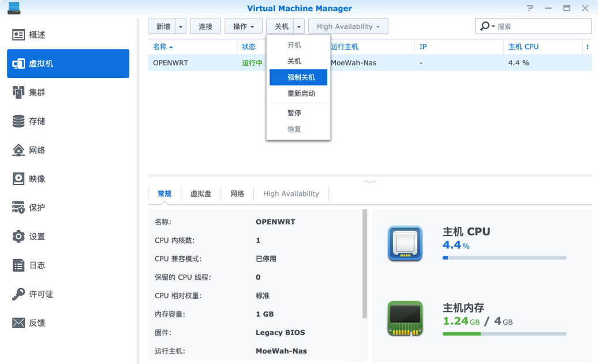This screenshot has height=364, width=598.
Task: Switch to the 虚拟盘 tab
Action: 201,194
